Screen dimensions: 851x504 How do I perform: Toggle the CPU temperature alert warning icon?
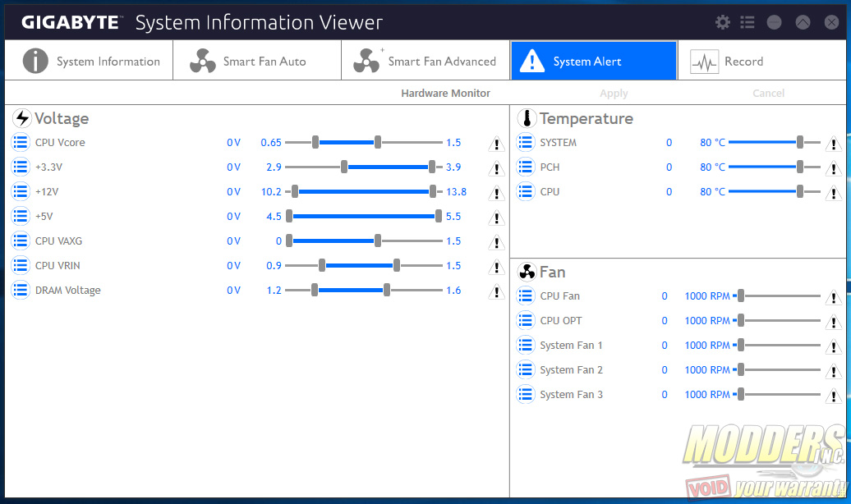pos(833,193)
